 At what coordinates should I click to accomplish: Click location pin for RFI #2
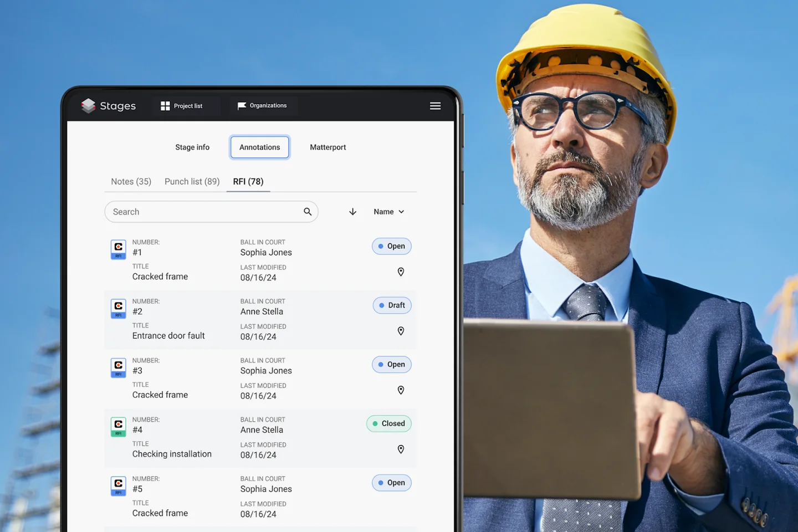[401, 331]
